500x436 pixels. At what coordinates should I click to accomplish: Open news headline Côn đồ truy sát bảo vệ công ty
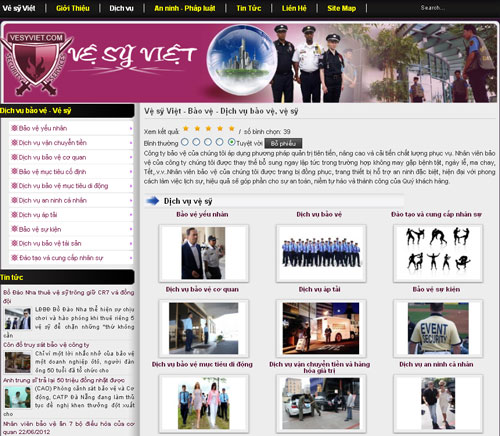[x=46, y=345]
